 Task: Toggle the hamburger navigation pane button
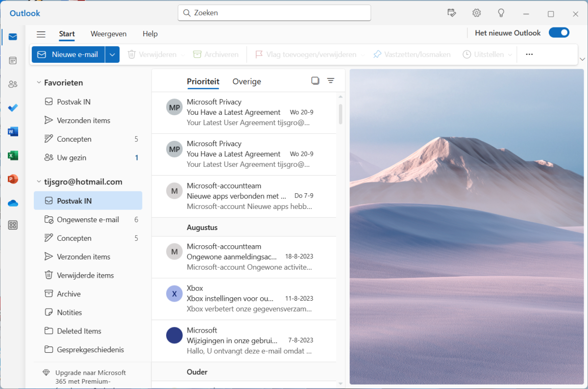41,34
